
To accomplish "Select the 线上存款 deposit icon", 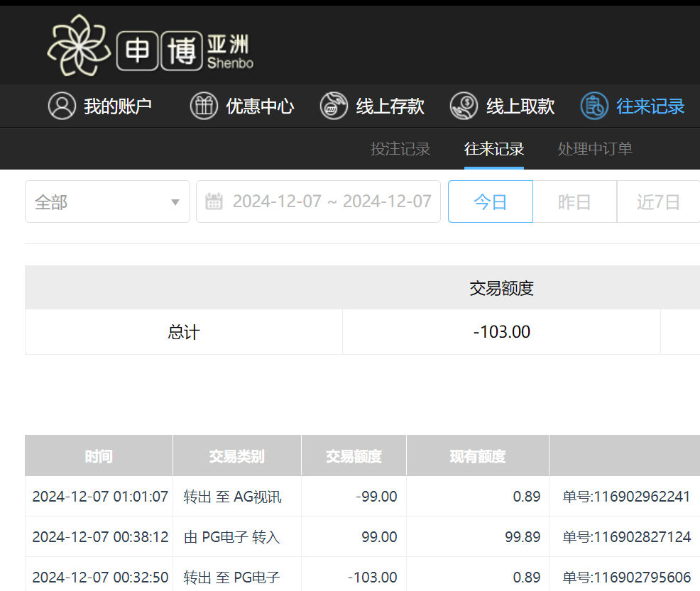I will (334, 105).
